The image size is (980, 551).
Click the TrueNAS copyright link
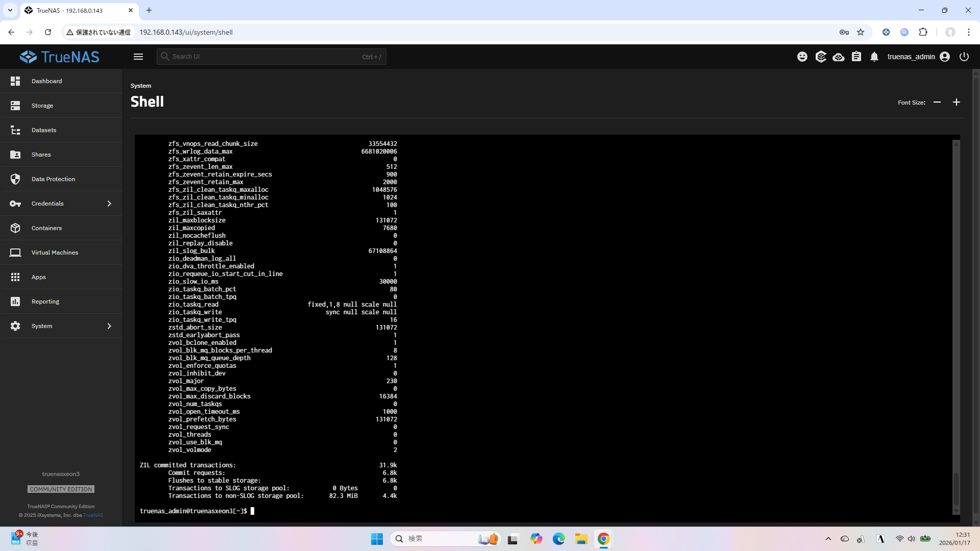click(x=93, y=515)
